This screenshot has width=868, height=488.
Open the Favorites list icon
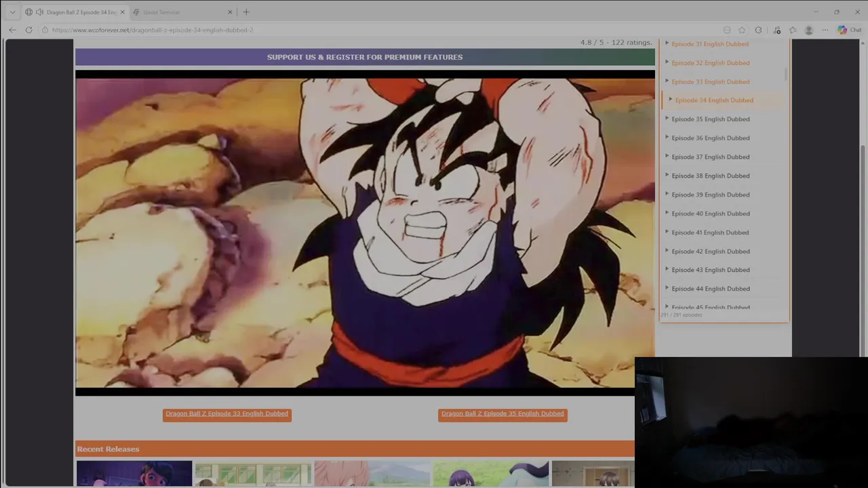[x=793, y=30]
